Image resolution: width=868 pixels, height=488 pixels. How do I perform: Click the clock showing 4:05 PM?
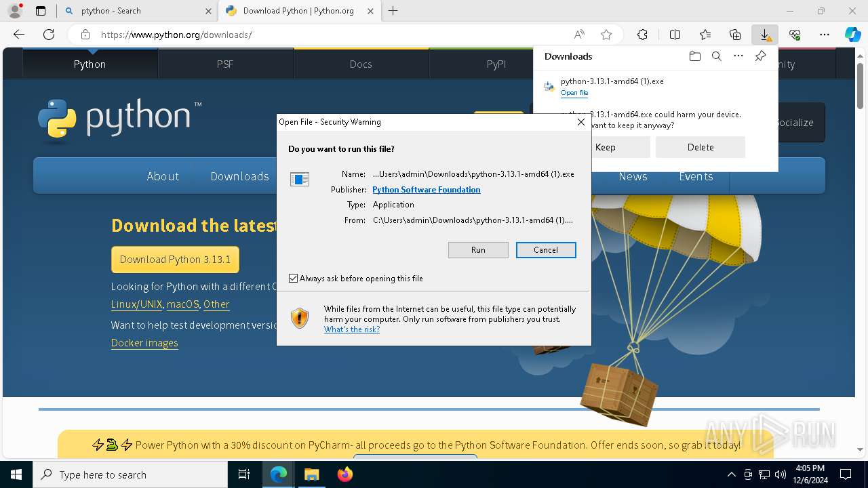(x=810, y=474)
